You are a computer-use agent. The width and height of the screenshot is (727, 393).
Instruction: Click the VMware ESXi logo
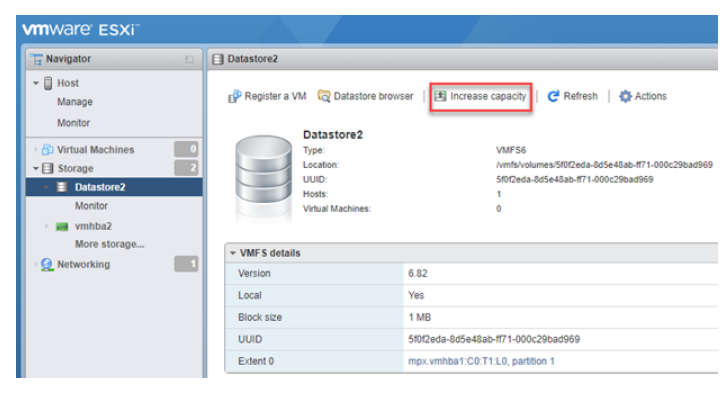point(81,30)
